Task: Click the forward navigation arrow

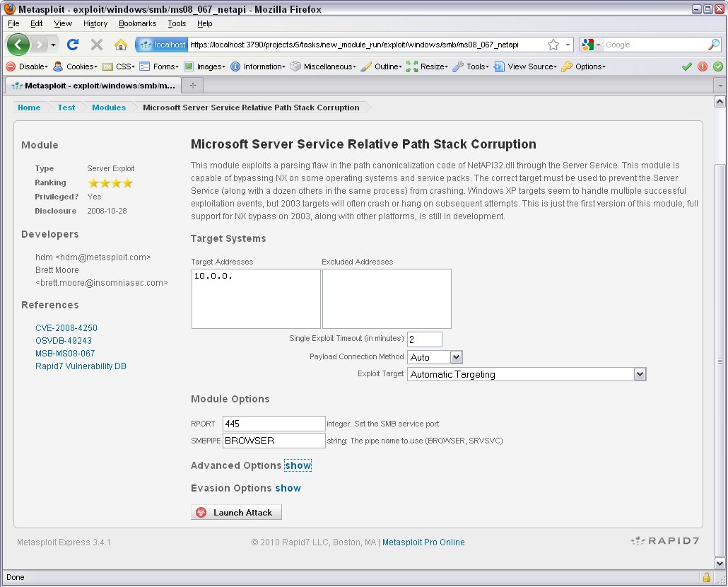Action: click(x=40, y=45)
